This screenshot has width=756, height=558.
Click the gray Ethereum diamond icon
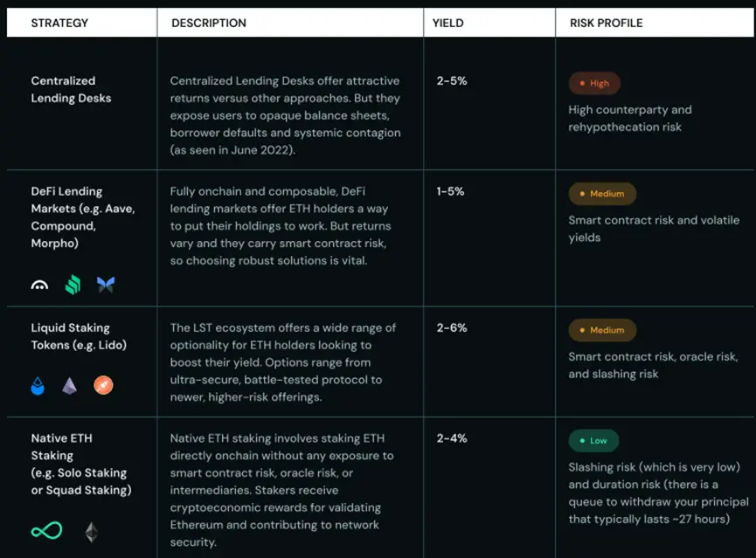pyautogui.click(x=91, y=532)
